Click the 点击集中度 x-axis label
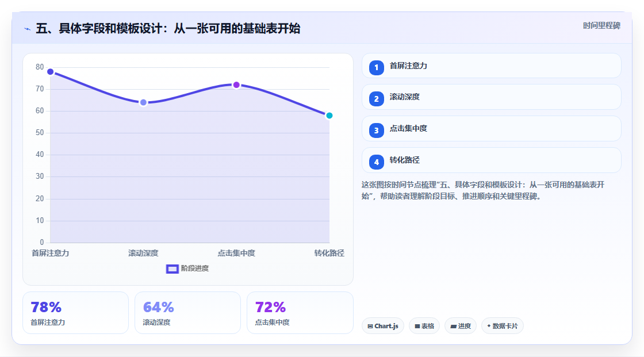The height and width of the screenshot is (357, 644). click(236, 254)
